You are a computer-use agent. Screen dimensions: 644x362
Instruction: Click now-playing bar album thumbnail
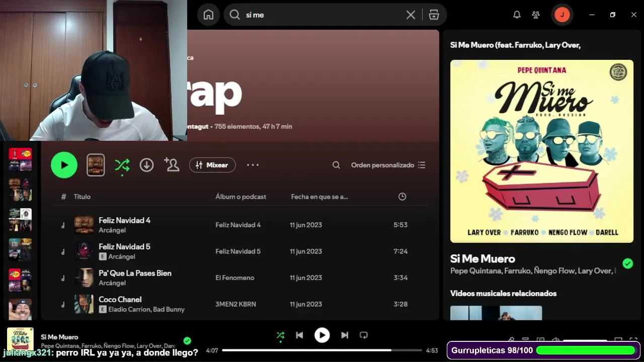pyautogui.click(x=20, y=341)
